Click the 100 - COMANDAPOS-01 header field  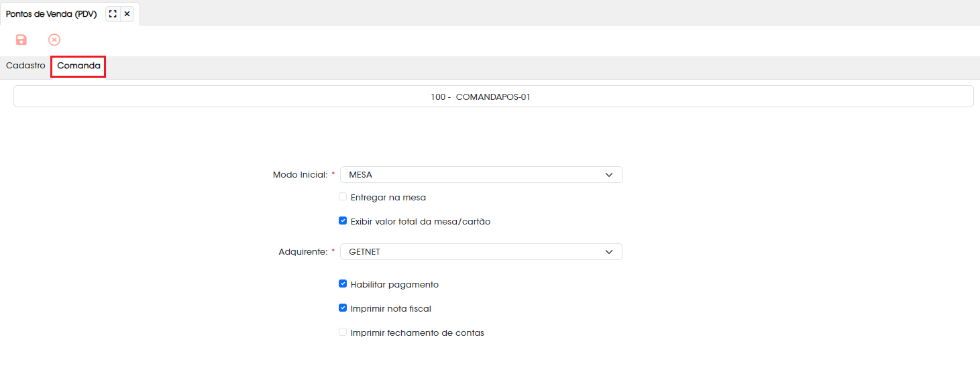click(x=494, y=97)
